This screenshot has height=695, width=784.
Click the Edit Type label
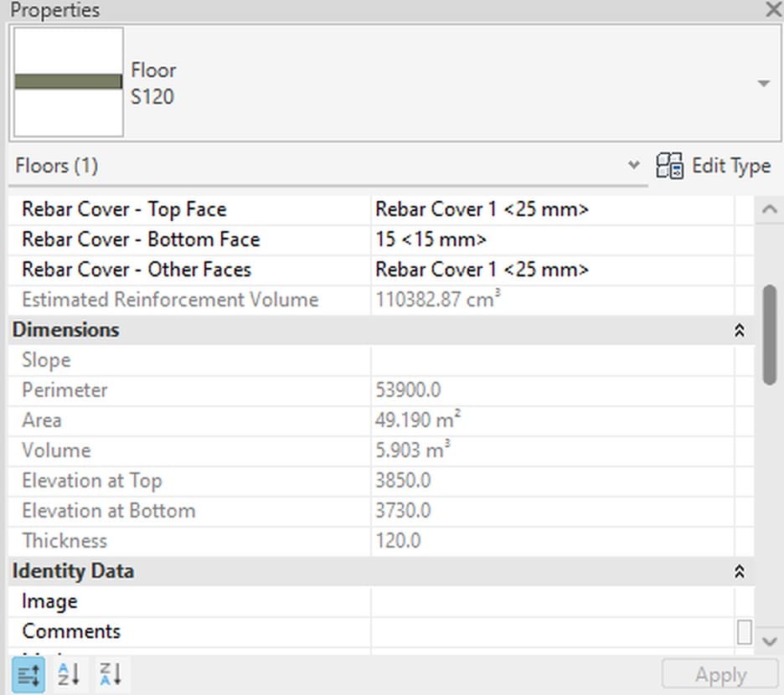coord(731,166)
